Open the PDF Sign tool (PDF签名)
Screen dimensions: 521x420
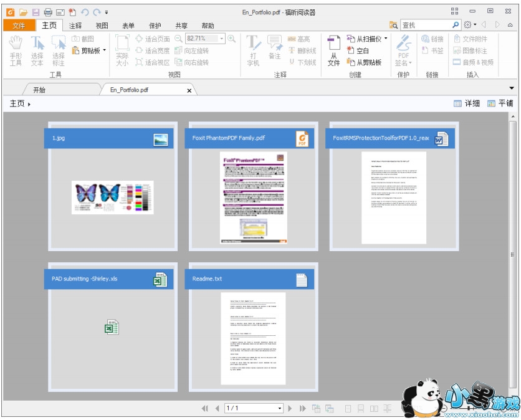(404, 50)
